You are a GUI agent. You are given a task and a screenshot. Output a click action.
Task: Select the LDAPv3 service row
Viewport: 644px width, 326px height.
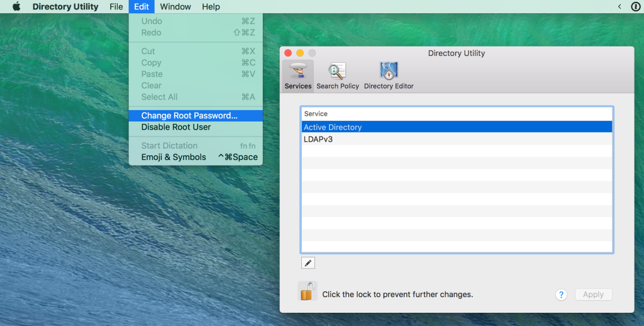click(457, 139)
